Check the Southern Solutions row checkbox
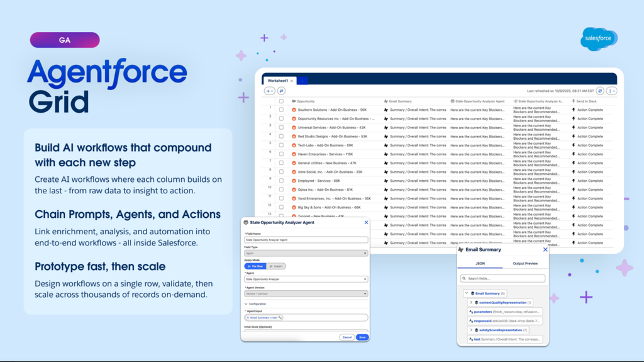Screen dimensions: 644x362 pos(281,110)
